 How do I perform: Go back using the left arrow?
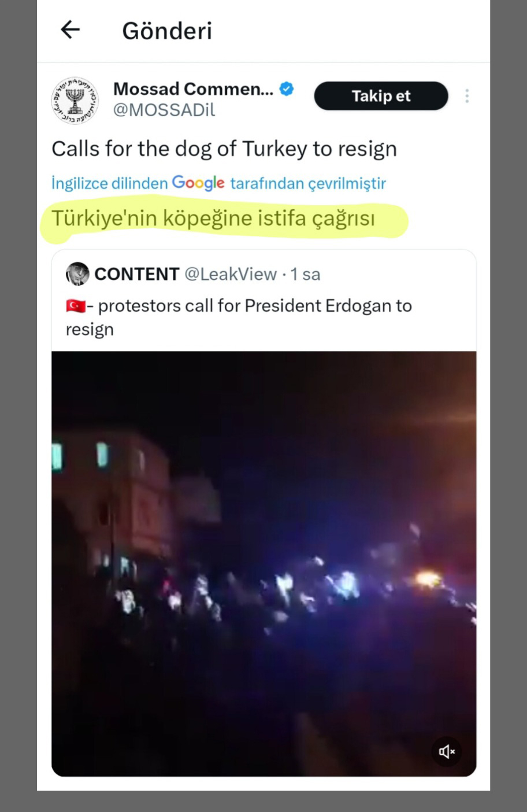pyautogui.click(x=70, y=29)
